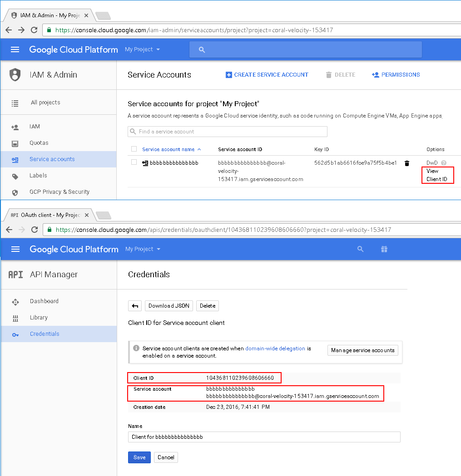The height and width of the screenshot is (476, 461).
Task: Click Download JSON button
Action: [x=169, y=306]
